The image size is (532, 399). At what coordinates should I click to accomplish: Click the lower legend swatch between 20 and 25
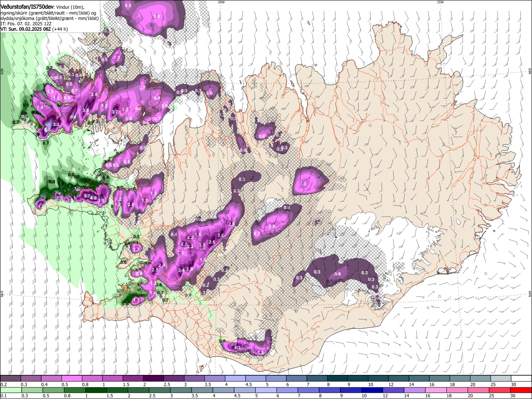[x=479, y=390]
